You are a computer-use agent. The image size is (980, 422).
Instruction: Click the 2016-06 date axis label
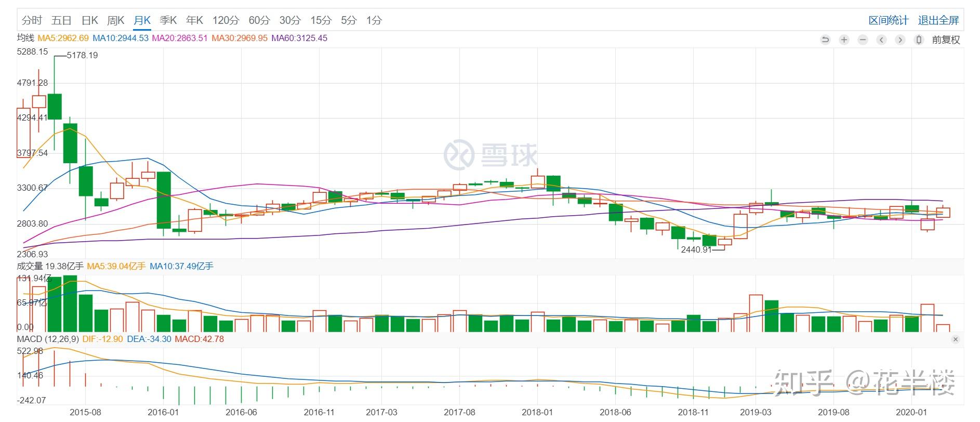(241, 412)
